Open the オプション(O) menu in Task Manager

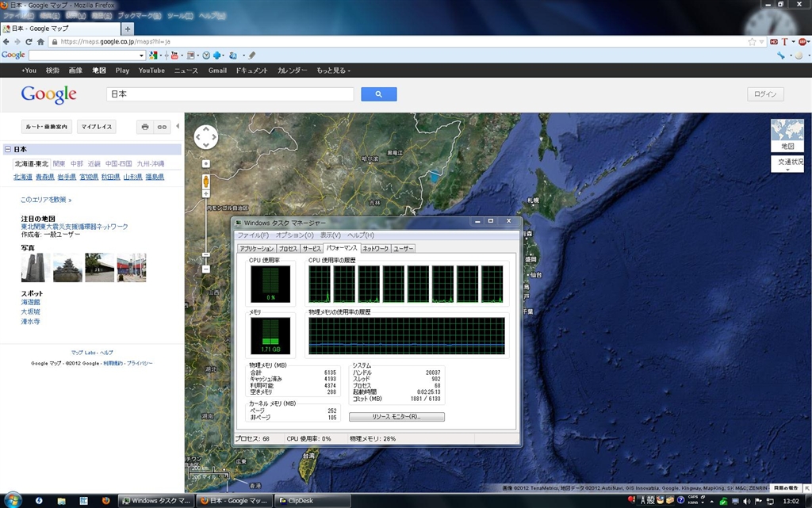pos(294,235)
